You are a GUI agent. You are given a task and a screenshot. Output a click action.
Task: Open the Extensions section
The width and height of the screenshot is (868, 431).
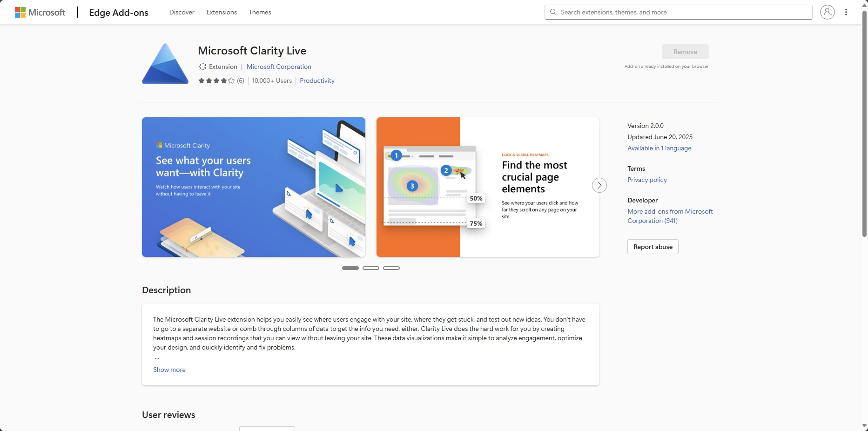click(x=221, y=12)
